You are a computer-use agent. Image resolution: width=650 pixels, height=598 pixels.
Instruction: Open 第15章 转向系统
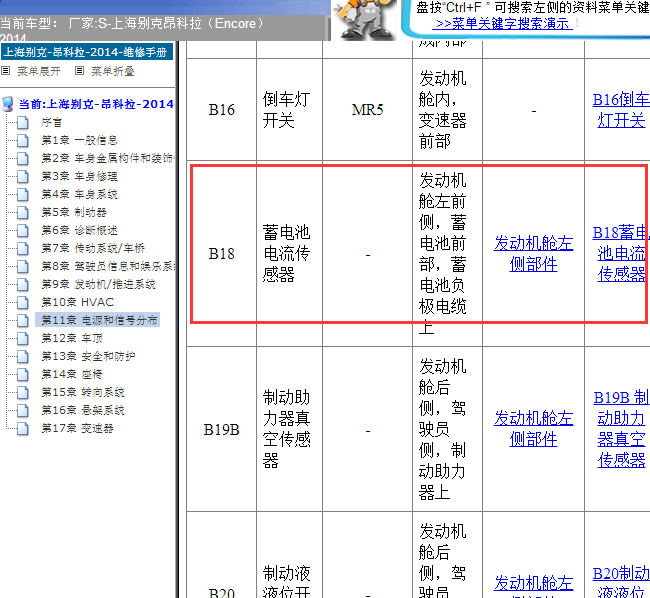[x=82, y=392]
